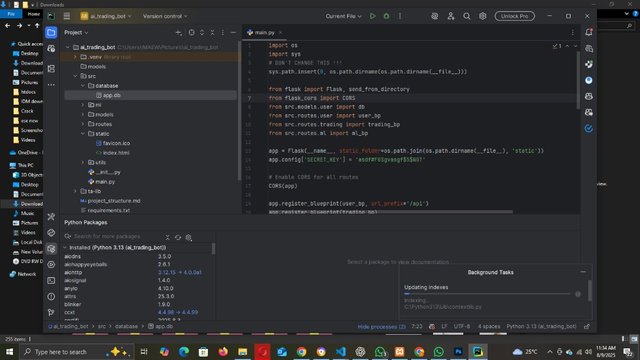Collapse all in Project panel

(x=212, y=33)
